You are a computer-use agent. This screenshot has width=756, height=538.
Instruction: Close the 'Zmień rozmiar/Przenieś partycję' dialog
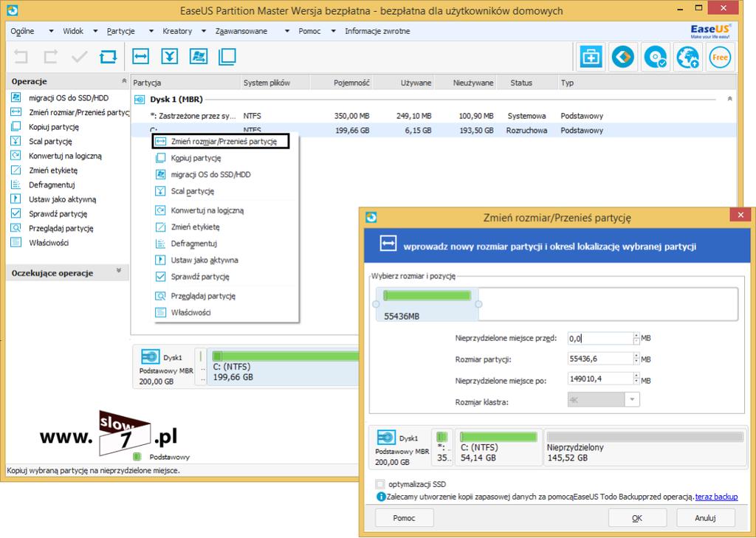740,215
